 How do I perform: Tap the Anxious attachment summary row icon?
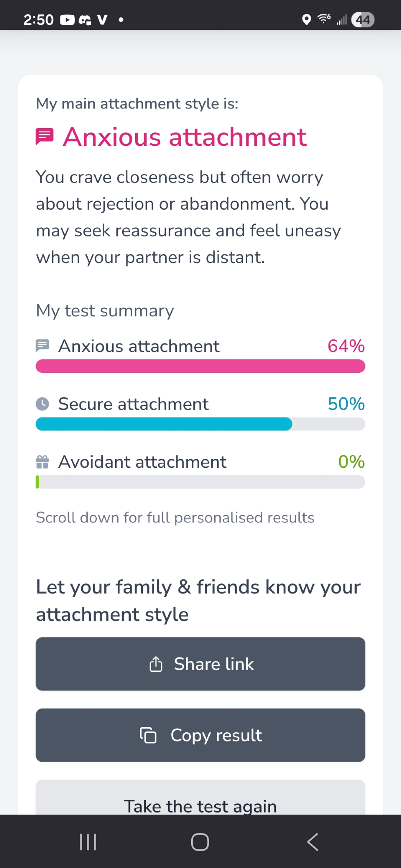pyautogui.click(x=42, y=346)
